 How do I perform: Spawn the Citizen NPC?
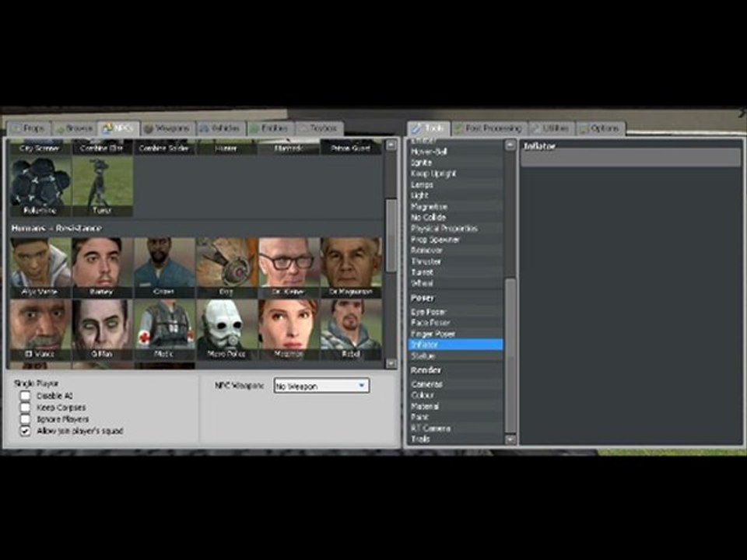(x=164, y=268)
